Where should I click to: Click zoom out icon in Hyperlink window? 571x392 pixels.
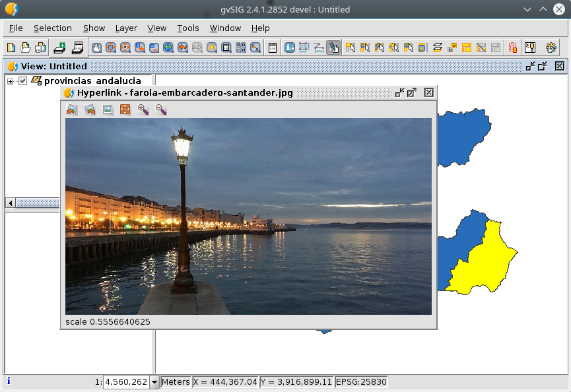(x=160, y=110)
